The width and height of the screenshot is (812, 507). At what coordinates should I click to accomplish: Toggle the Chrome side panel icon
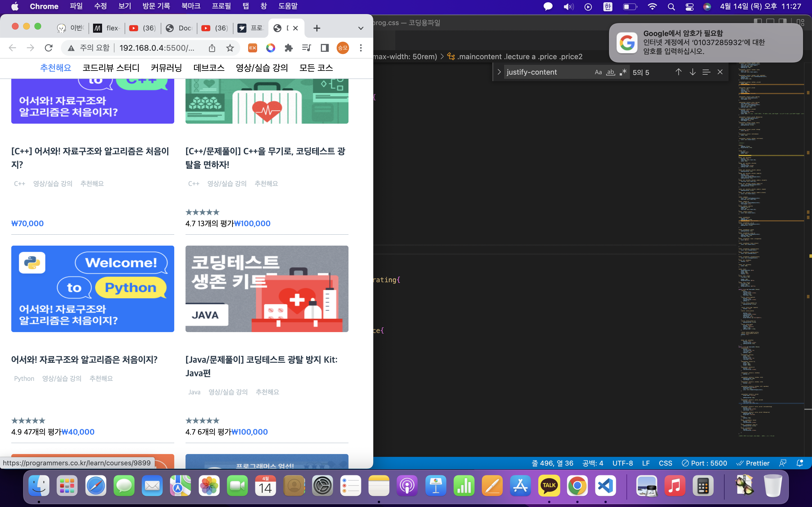325,48
